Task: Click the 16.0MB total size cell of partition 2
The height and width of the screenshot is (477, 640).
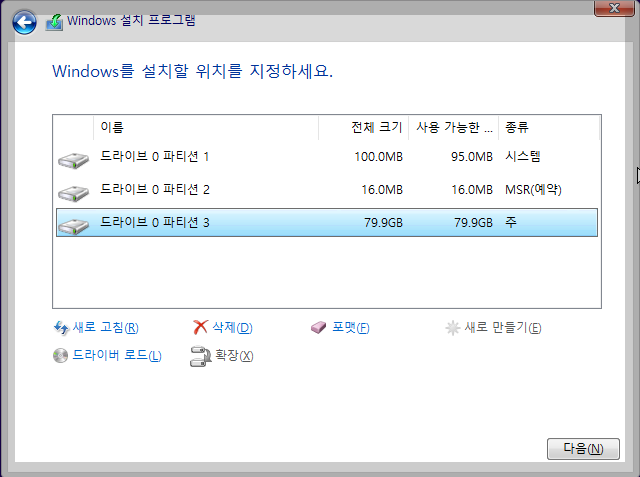Action: click(382, 190)
